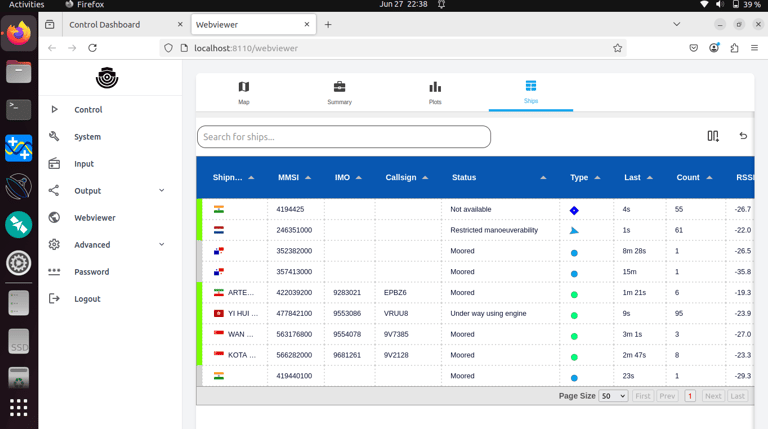Image resolution: width=768 pixels, height=429 pixels.
Task: Click the First page button
Action: coord(643,396)
